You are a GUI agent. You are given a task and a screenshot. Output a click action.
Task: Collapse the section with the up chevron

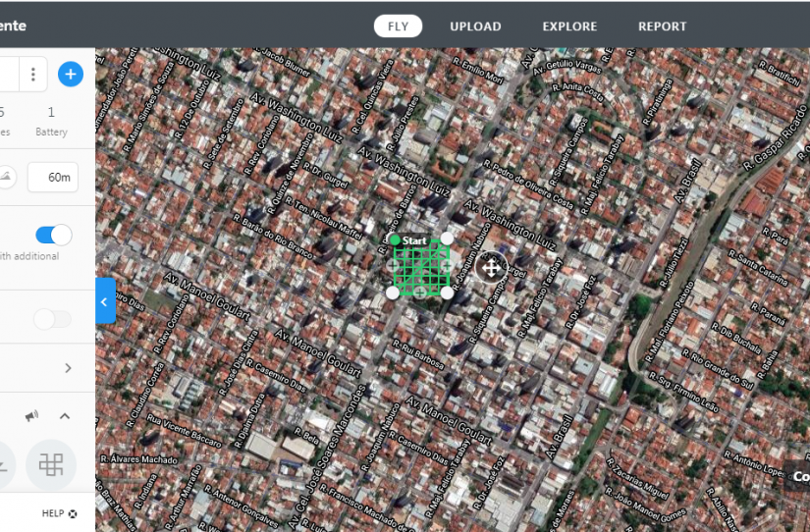click(x=65, y=416)
